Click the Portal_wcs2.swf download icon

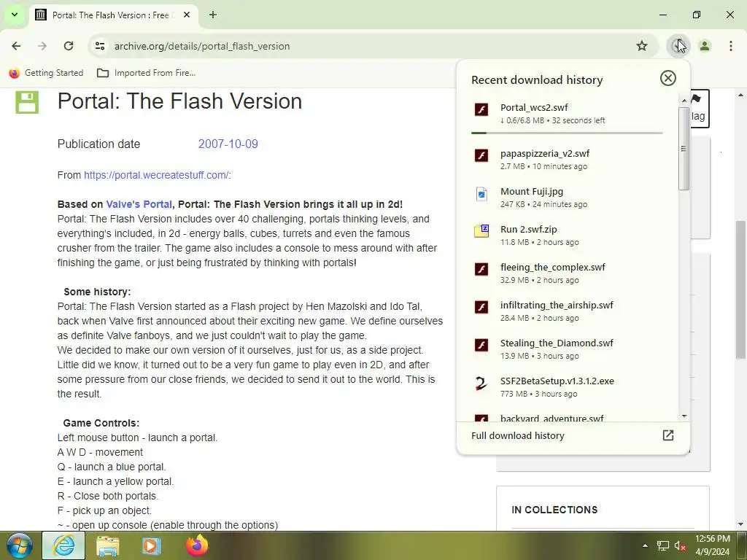(x=481, y=109)
